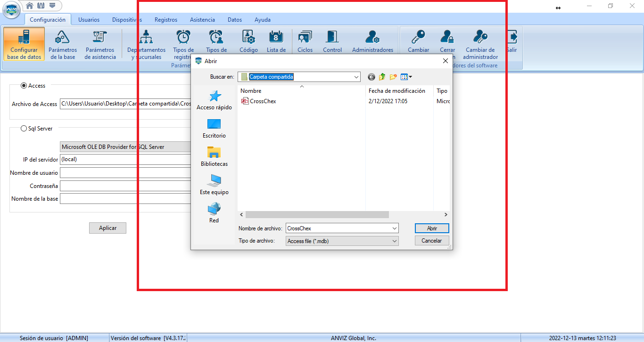644x342 pixels.
Task: Close the Abrir dialog
Action: coord(445,61)
